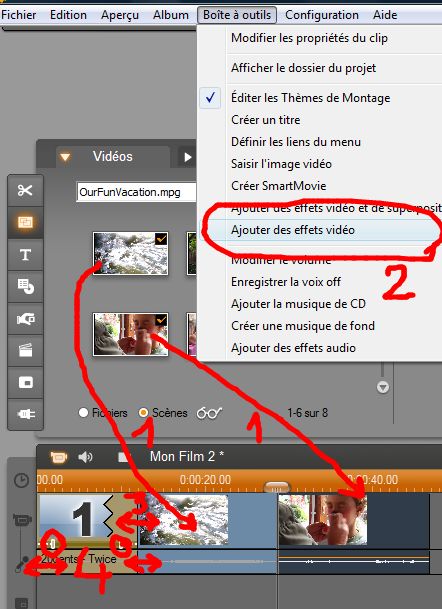This screenshot has width=442, height=609.
Task: Choose Enregistrer la voix off
Action: point(285,282)
